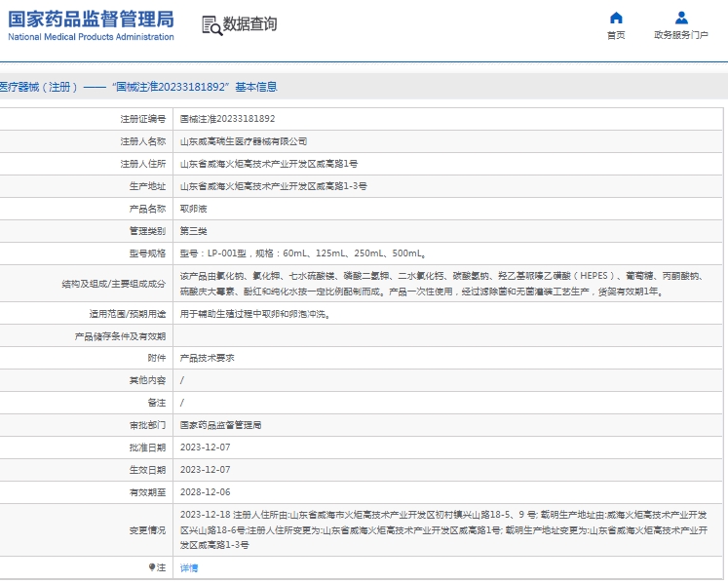Click the slash value in 备注 row
This screenshot has width=728, height=584.
[182, 403]
